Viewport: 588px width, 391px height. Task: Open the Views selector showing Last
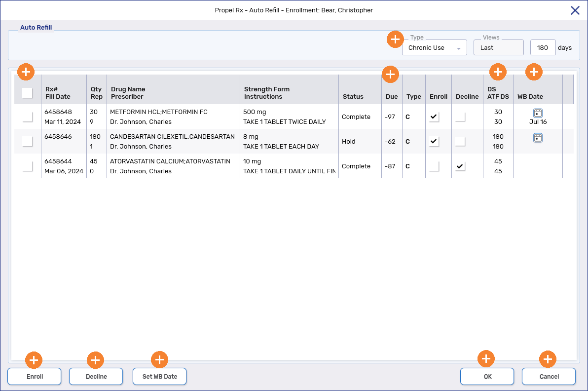(x=498, y=47)
